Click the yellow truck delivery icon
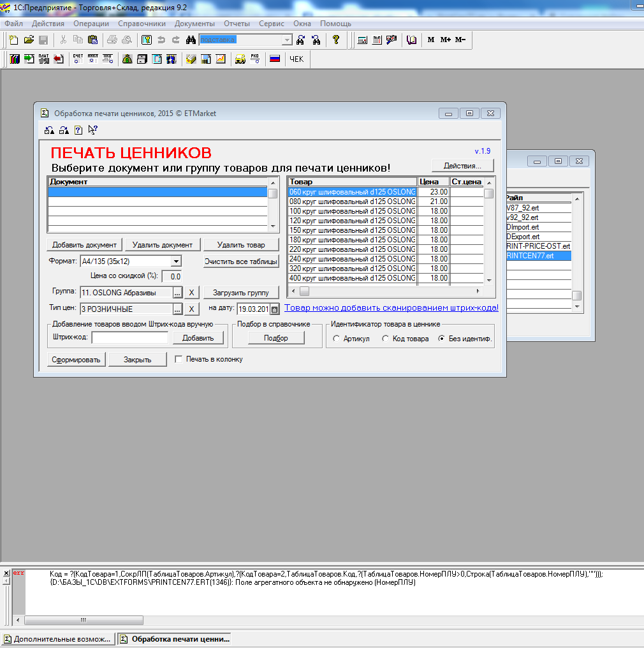Image resolution: width=644 pixels, height=648 pixels. (240, 59)
